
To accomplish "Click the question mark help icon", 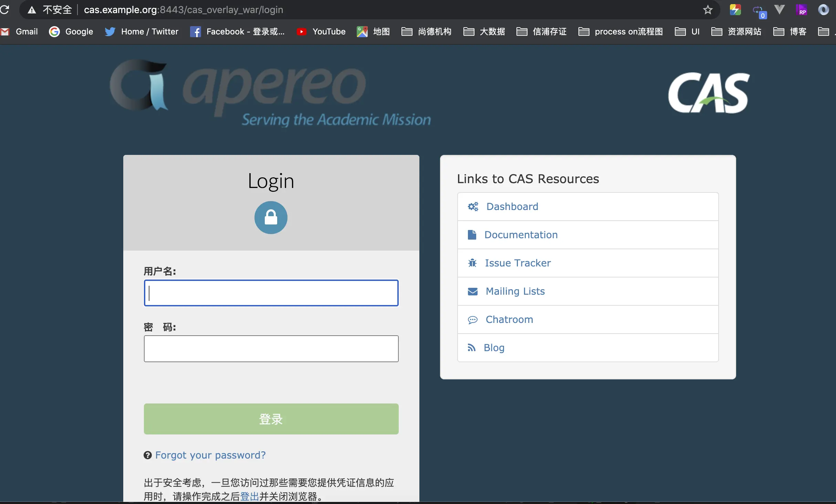I will click(148, 455).
